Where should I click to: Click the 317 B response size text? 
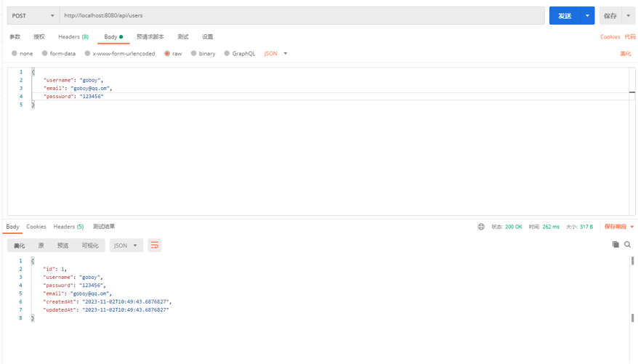click(x=586, y=227)
